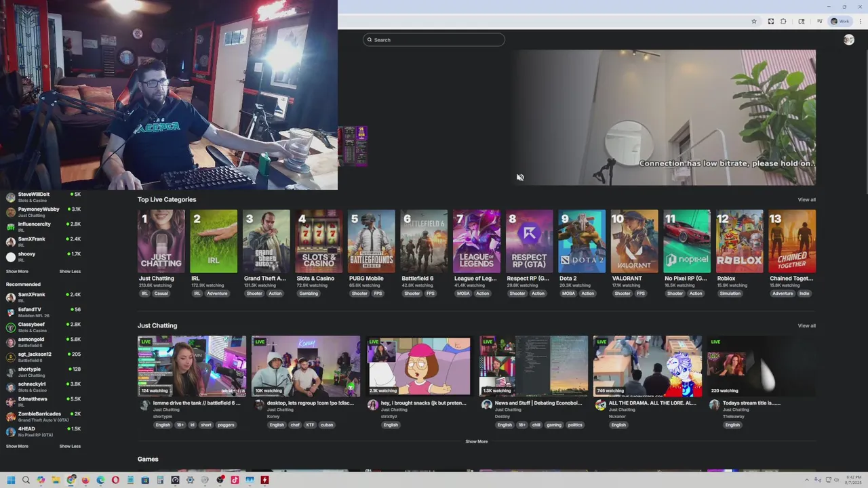Open the Just Chatting category card
The height and width of the screenshot is (488, 868).
[x=161, y=241]
